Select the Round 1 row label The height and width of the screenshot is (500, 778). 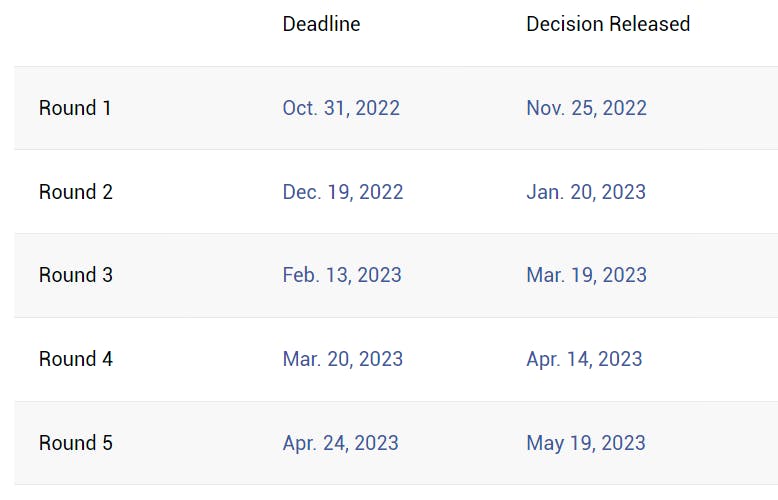(75, 108)
